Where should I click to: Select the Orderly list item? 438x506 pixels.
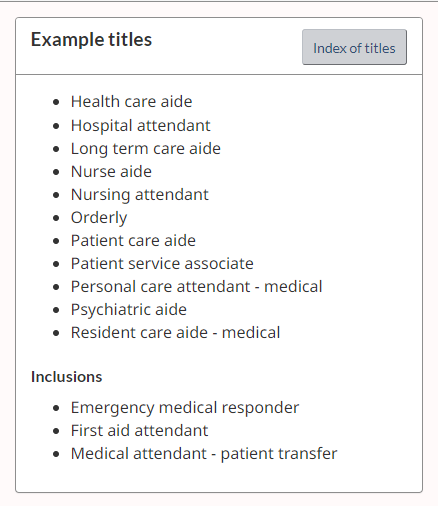pyautogui.click(x=99, y=218)
